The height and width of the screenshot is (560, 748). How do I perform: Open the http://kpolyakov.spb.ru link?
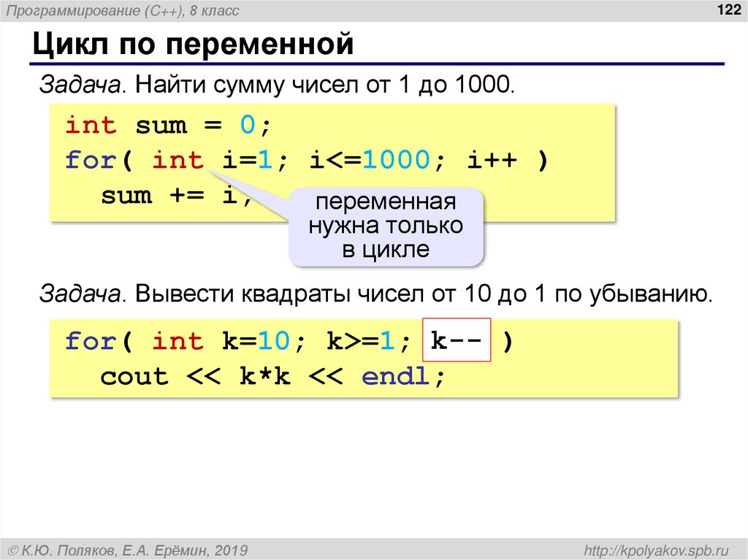point(656,550)
